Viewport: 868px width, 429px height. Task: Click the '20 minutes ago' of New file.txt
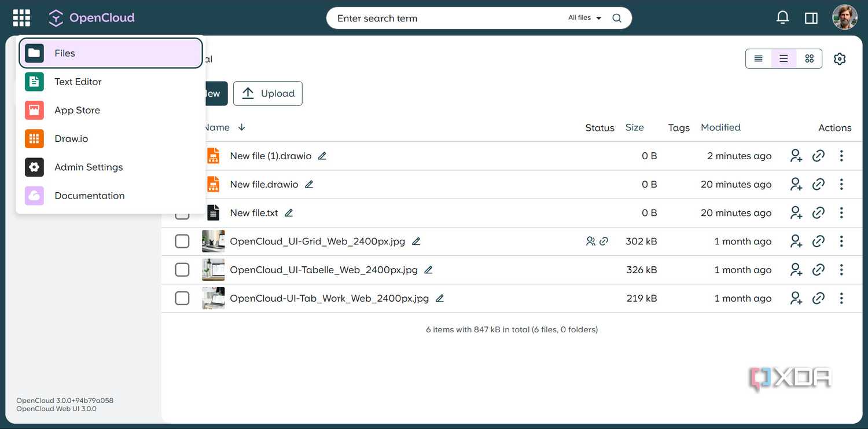click(x=736, y=212)
